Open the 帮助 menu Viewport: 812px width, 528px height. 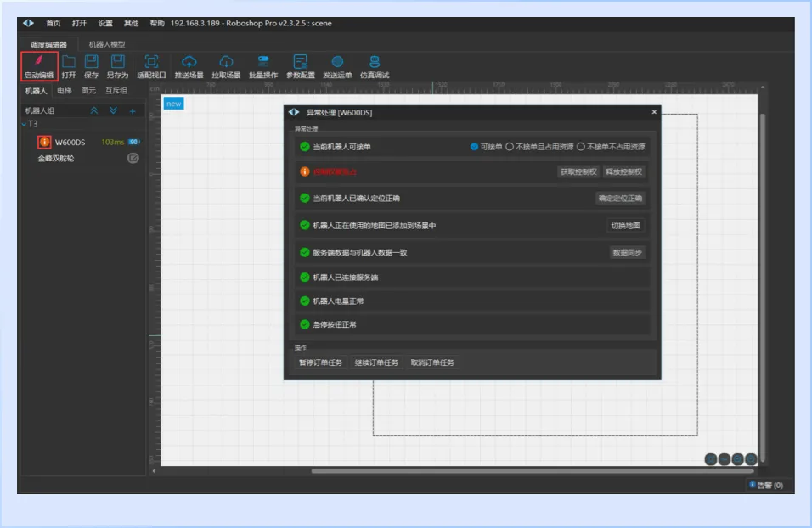point(157,23)
